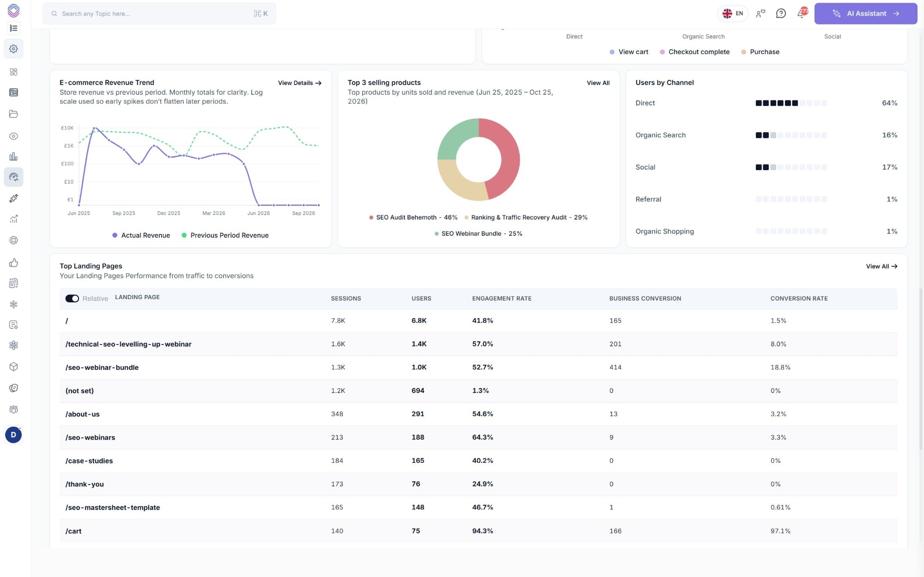Toggle the Purchase legend item
Screen dimensions: 924x577
click(760, 52)
